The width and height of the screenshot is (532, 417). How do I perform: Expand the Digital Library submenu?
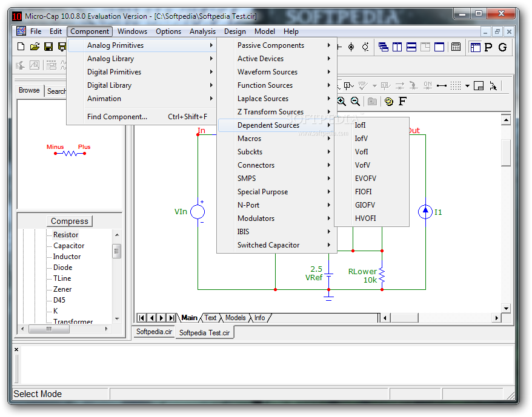tap(141, 85)
